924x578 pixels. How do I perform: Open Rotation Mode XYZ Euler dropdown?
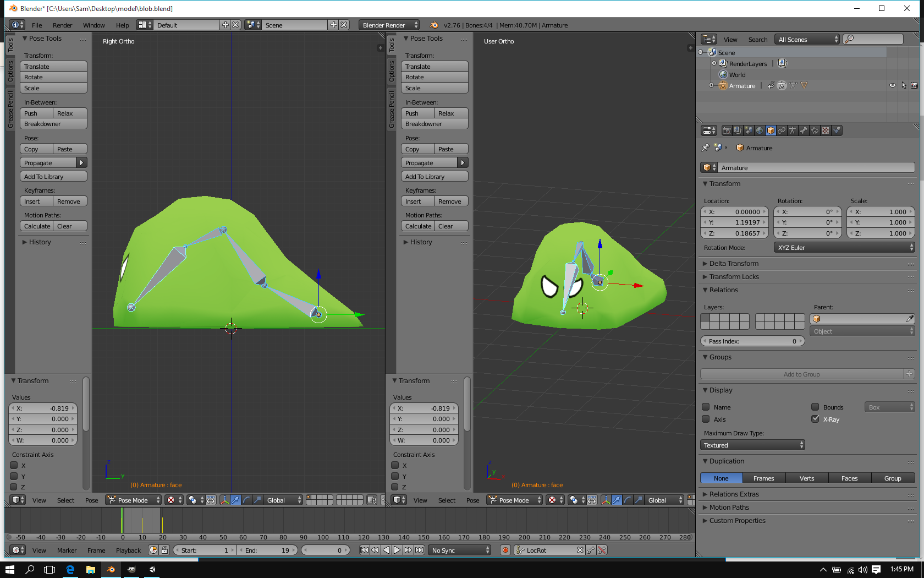coord(844,248)
